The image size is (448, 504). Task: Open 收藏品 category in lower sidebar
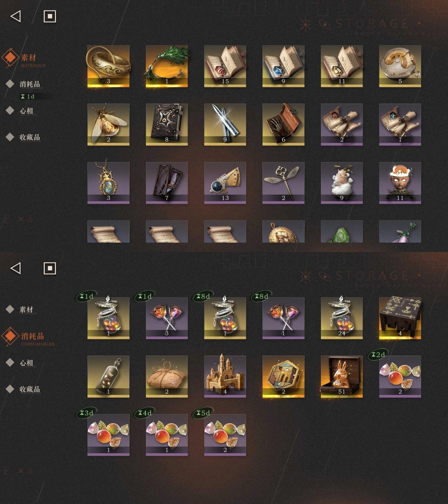(x=30, y=389)
